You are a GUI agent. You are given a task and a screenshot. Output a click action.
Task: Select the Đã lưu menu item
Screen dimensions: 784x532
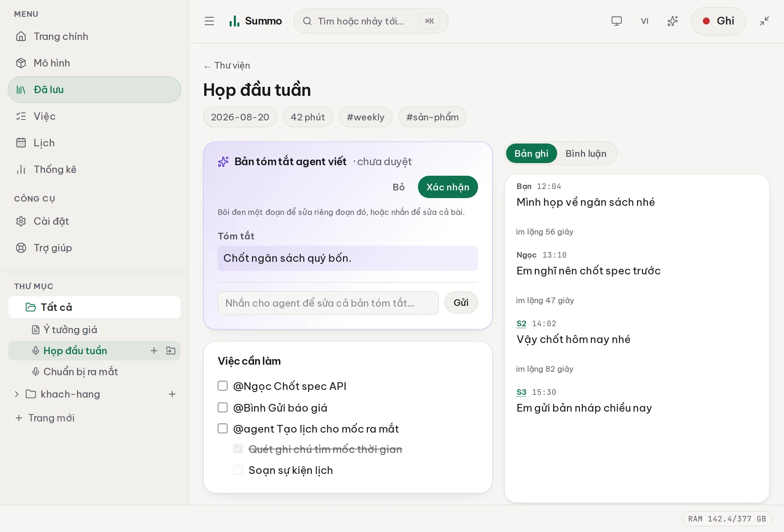pyautogui.click(x=94, y=90)
